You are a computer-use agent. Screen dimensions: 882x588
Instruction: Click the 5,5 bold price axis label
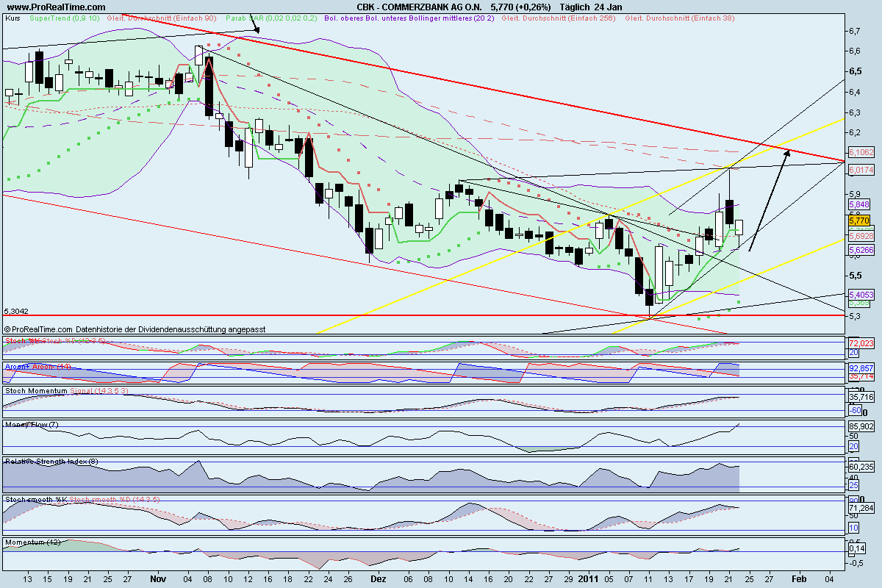855,276
